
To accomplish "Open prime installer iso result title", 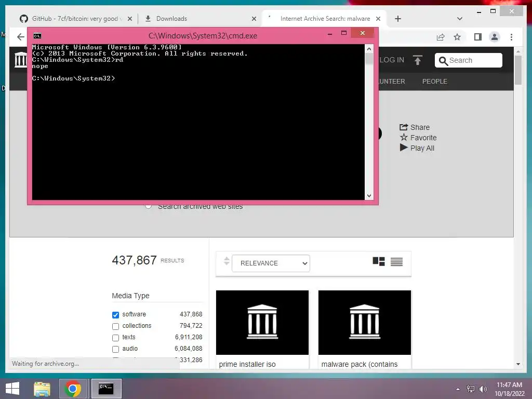I will coord(247,364).
